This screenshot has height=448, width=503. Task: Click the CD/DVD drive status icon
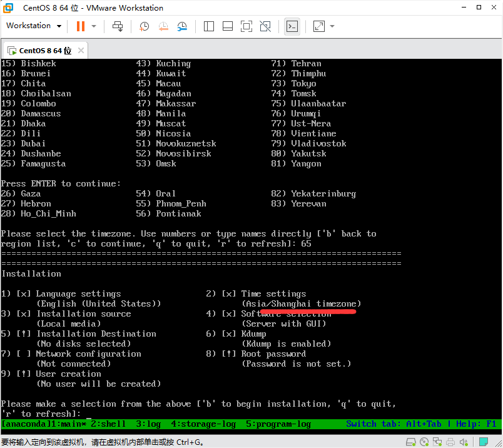coord(424,442)
